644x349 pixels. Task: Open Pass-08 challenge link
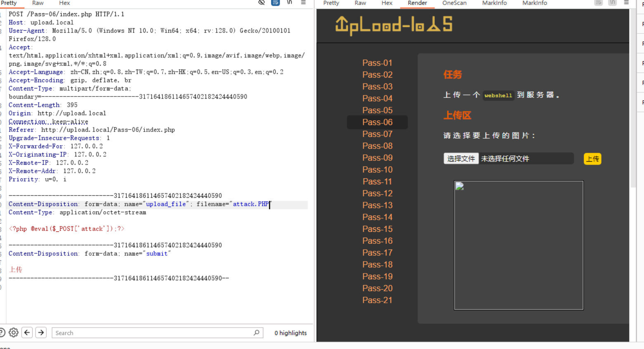[x=377, y=146]
